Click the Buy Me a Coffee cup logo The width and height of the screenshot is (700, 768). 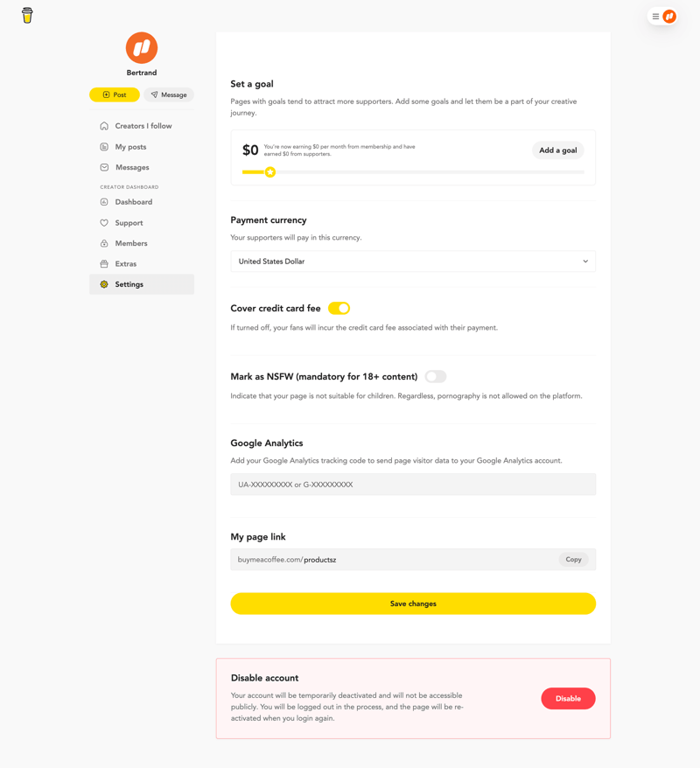[27, 15]
